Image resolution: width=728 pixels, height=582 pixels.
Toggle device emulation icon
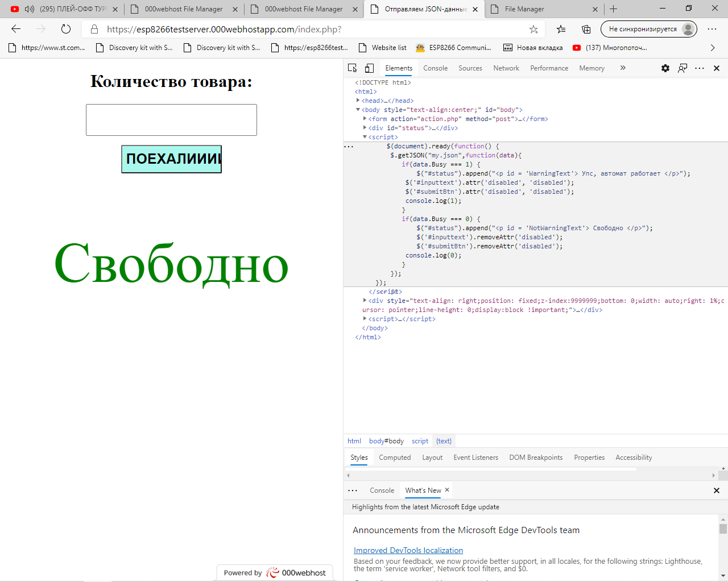click(369, 68)
